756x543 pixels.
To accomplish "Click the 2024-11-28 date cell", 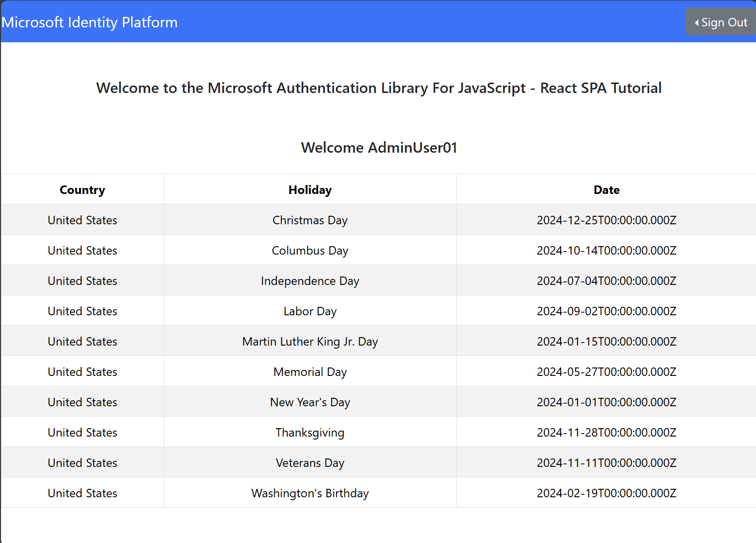I will 606,433.
